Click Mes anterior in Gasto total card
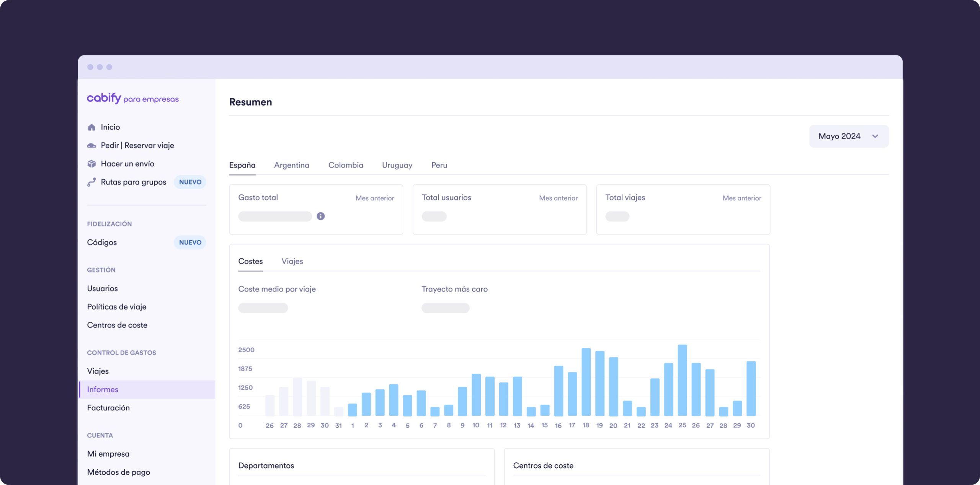The image size is (980, 485). point(374,198)
